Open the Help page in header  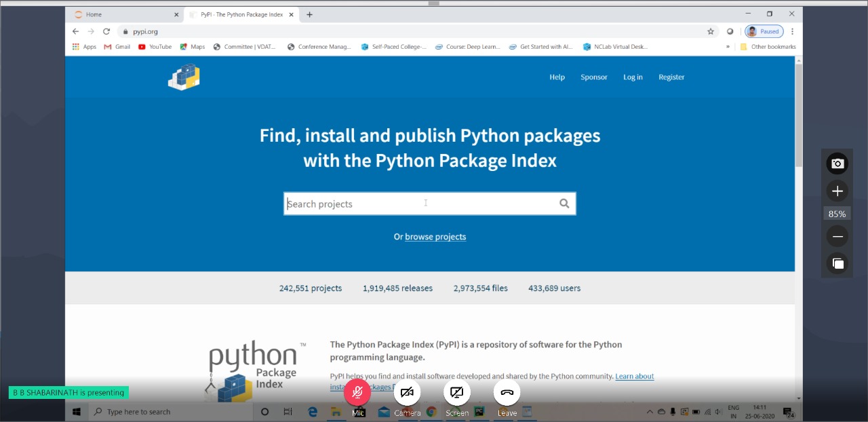tap(557, 77)
